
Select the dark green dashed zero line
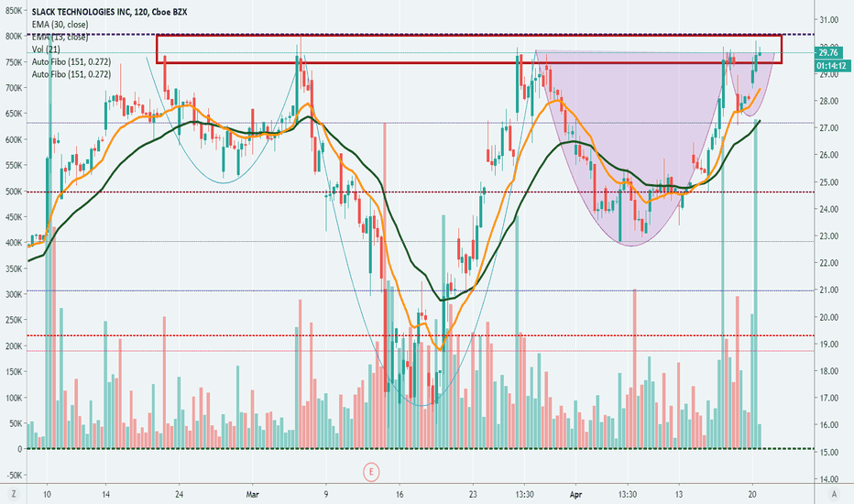click(x=421, y=449)
